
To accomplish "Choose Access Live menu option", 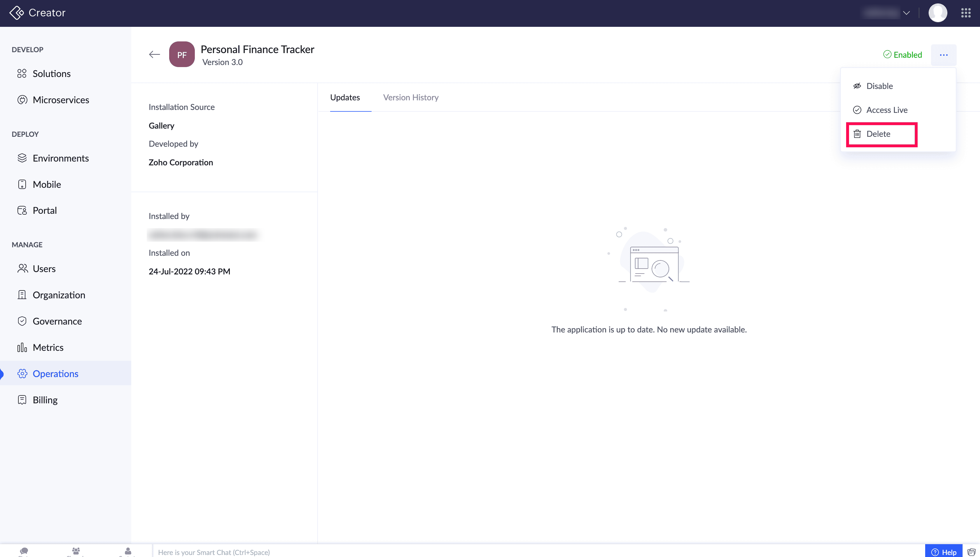I will pos(886,110).
